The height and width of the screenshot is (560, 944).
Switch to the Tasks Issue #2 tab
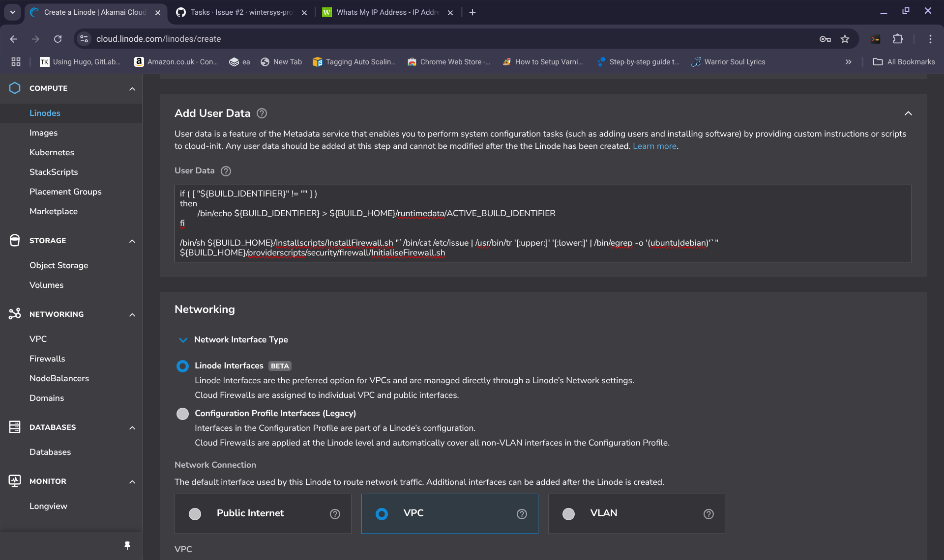tap(235, 12)
